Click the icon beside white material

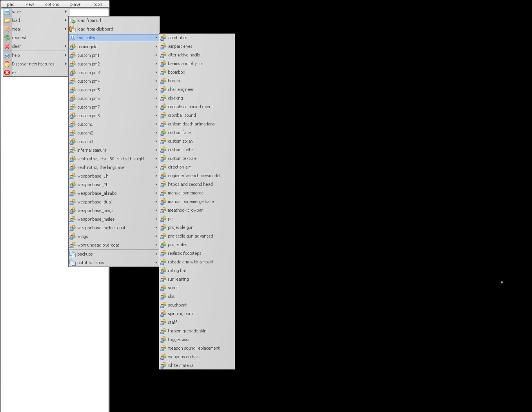pos(163,365)
